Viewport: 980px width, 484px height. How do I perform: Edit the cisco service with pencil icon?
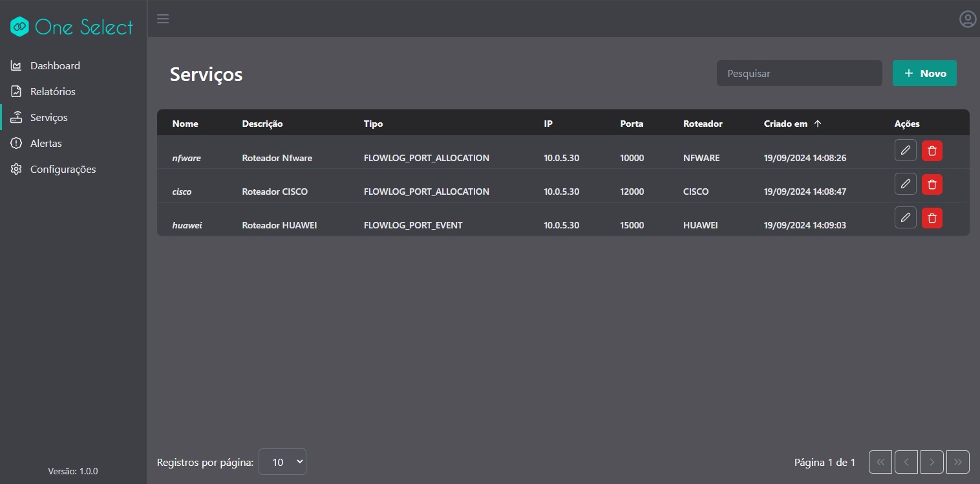[906, 184]
